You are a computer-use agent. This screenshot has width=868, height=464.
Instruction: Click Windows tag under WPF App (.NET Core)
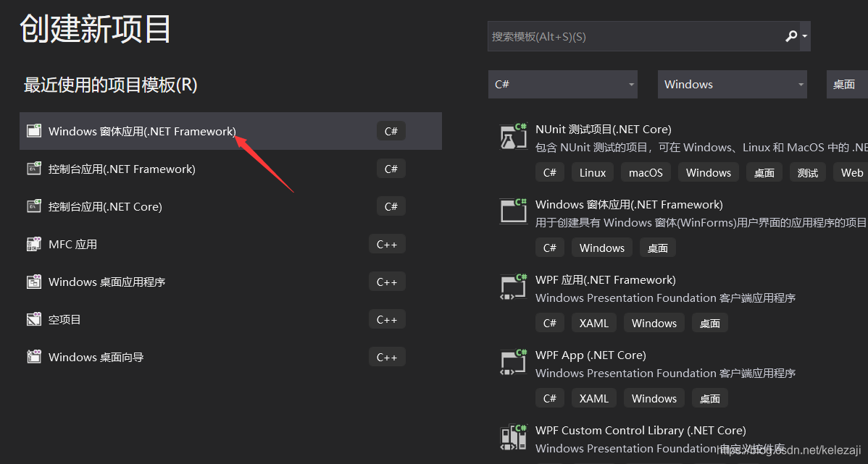click(x=654, y=398)
